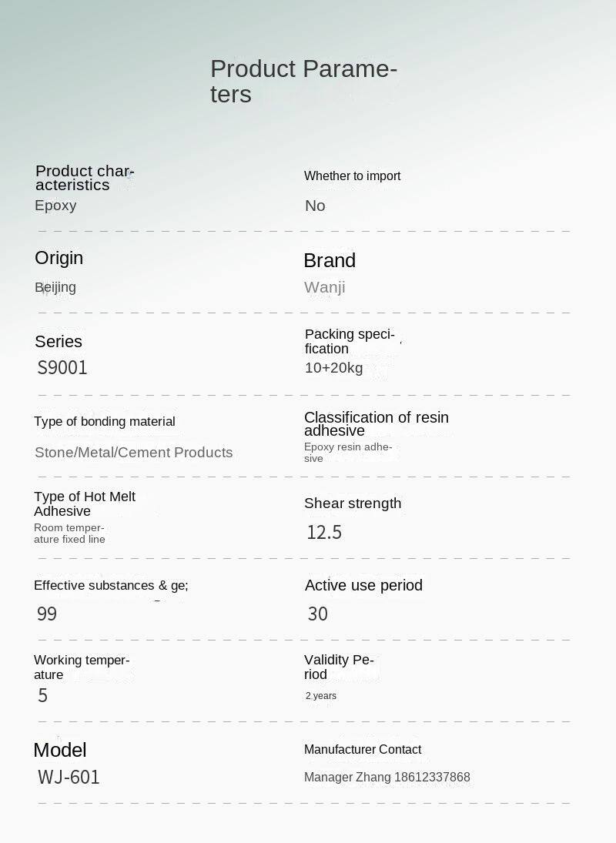Select the Beijing origin value

click(x=55, y=287)
